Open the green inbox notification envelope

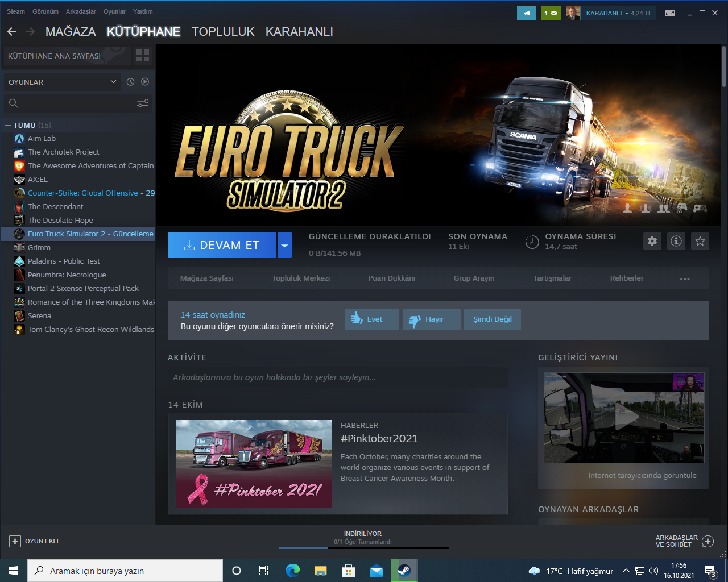point(551,13)
